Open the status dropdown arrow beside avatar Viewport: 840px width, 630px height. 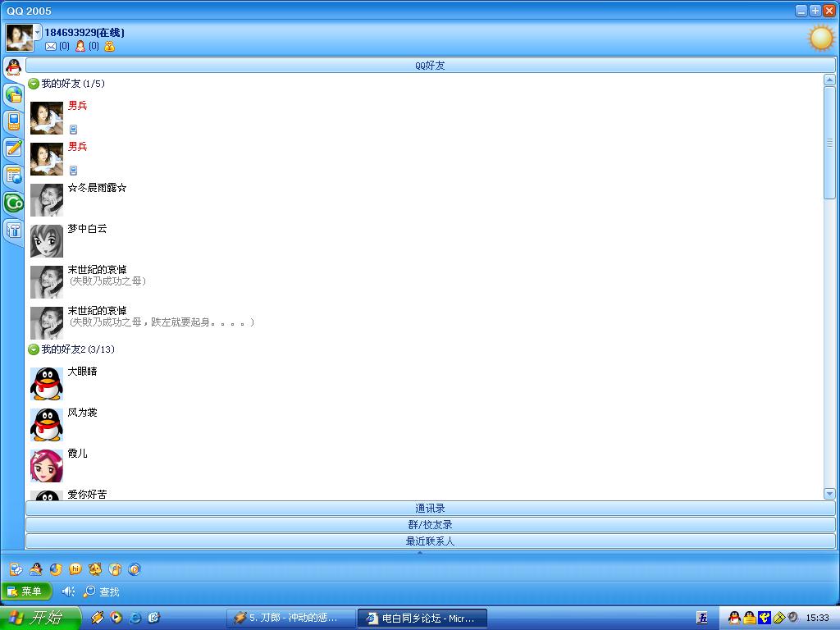[38, 32]
